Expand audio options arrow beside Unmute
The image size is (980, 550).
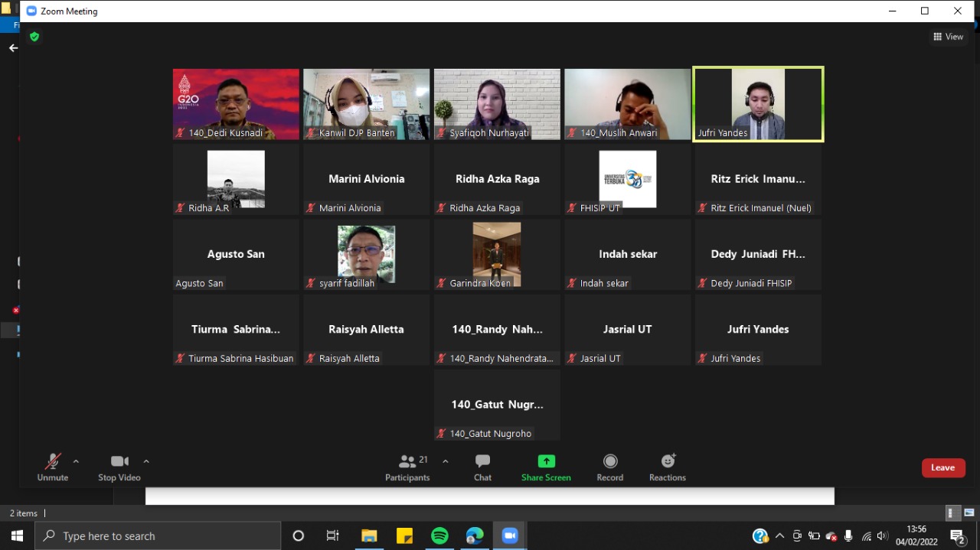point(76,461)
